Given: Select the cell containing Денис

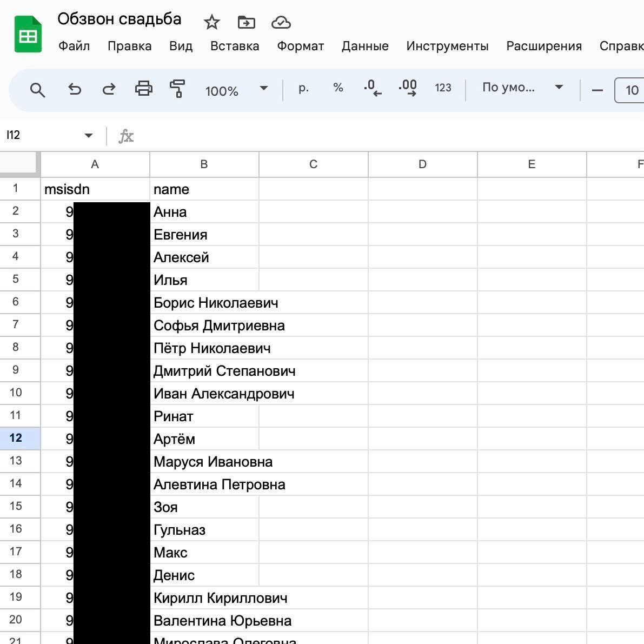Looking at the screenshot, I should (204, 575).
